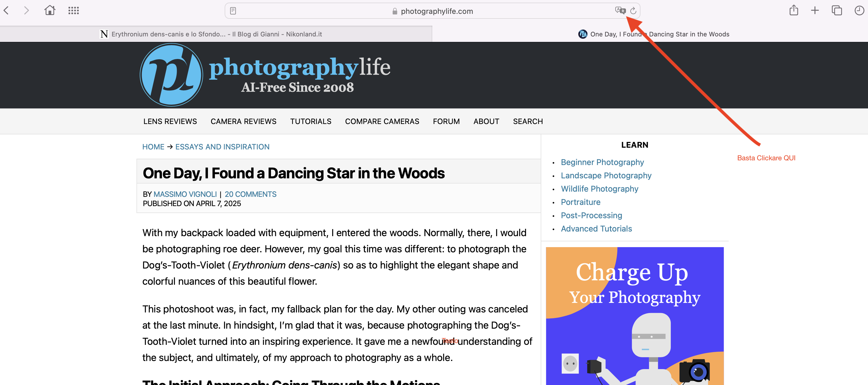Click the Safari back arrow
The width and height of the screenshot is (868, 385).
6,10
